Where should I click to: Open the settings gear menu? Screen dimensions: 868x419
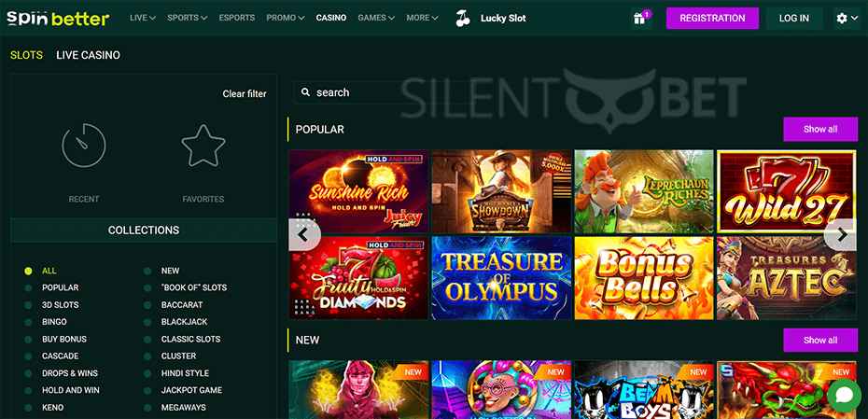(x=847, y=19)
